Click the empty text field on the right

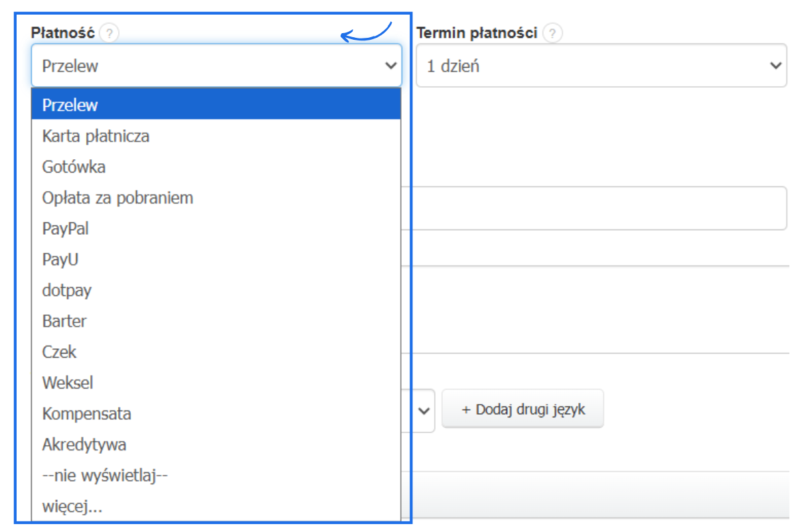click(x=598, y=208)
